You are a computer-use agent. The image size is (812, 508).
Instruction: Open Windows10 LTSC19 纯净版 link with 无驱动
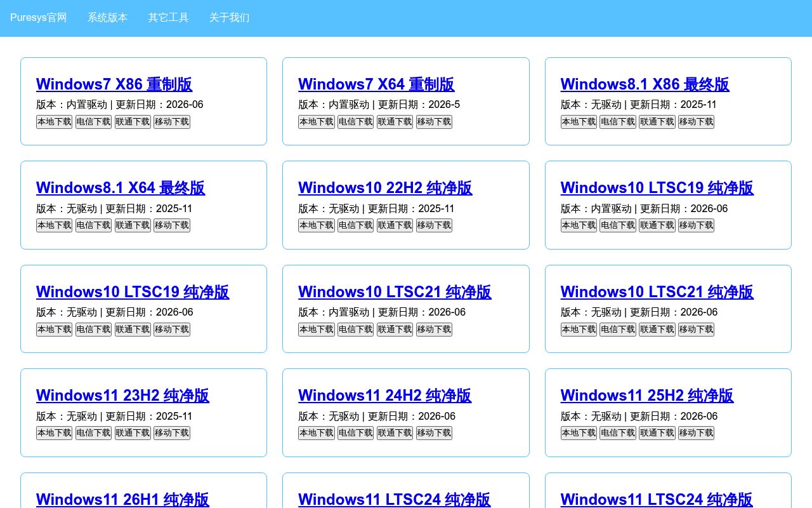point(133,292)
